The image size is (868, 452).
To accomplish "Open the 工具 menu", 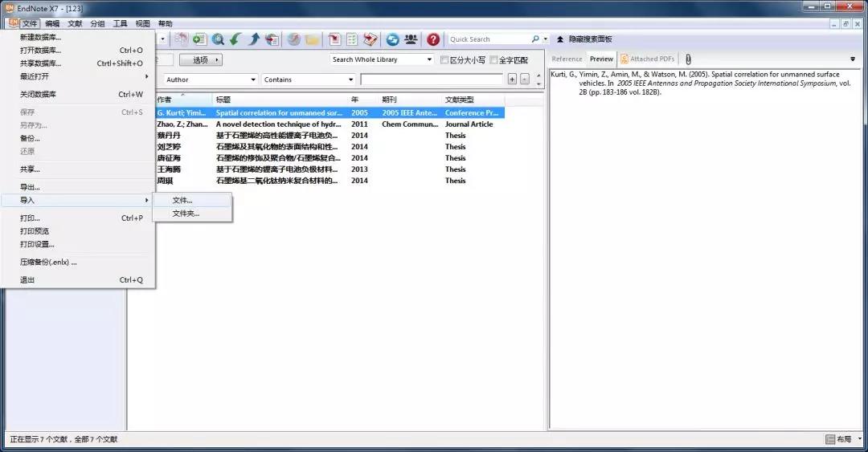I will (120, 23).
